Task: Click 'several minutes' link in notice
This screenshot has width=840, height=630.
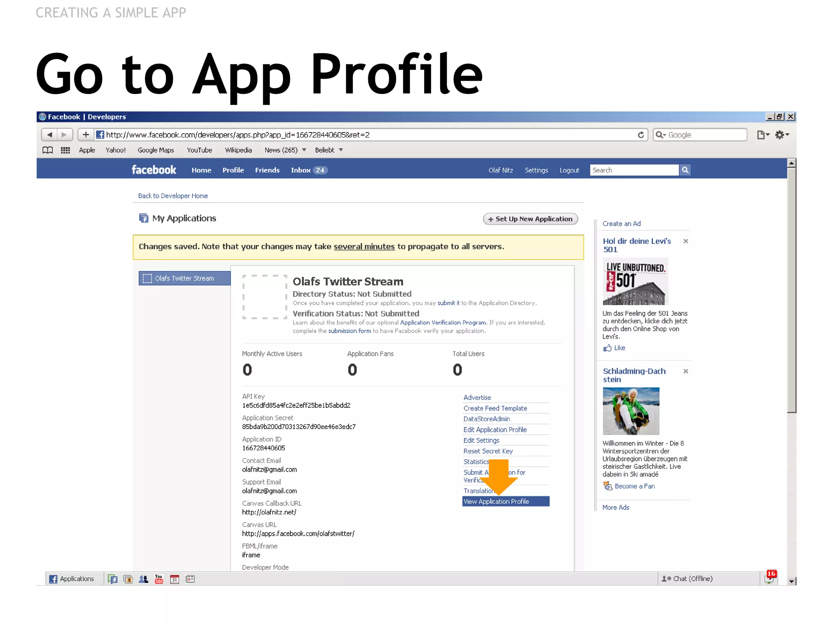Action: point(364,247)
